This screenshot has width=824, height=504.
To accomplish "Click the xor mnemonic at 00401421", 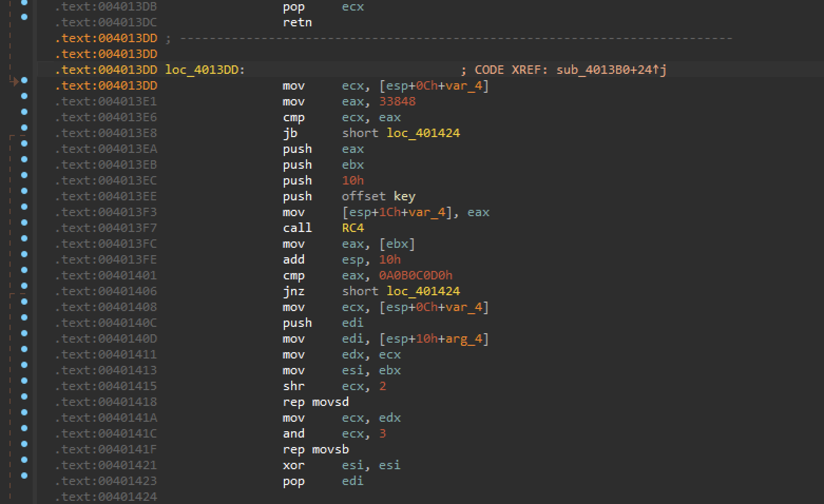I will tap(294, 465).
